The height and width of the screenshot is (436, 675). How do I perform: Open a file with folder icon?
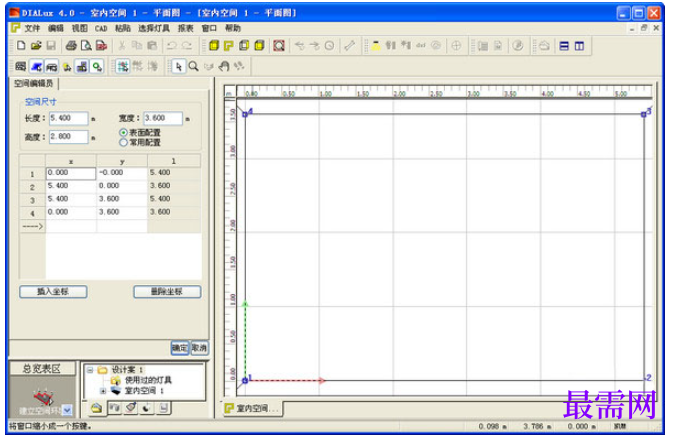pyautogui.click(x=36, y=45)
